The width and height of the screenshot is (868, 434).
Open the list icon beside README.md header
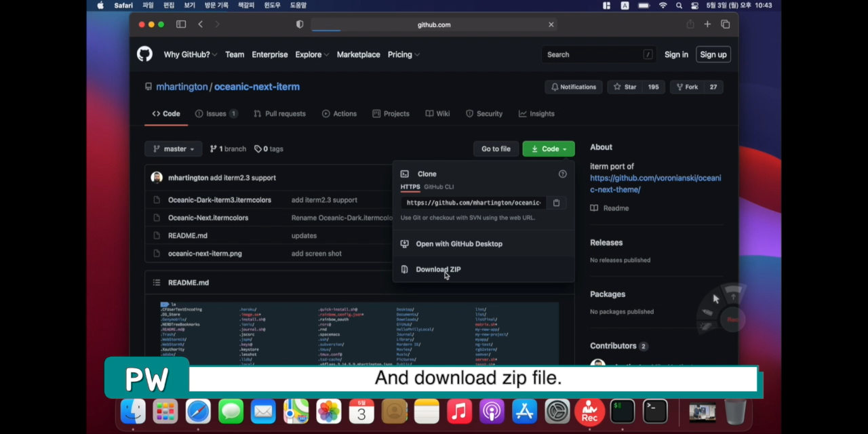157,283
